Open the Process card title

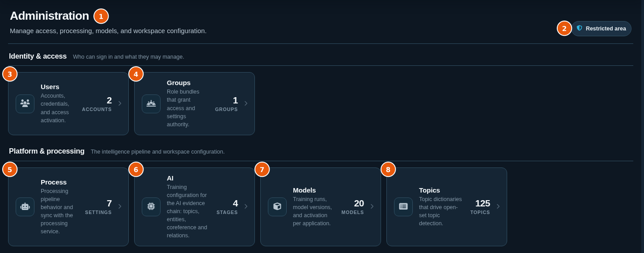tap(54, 182)
